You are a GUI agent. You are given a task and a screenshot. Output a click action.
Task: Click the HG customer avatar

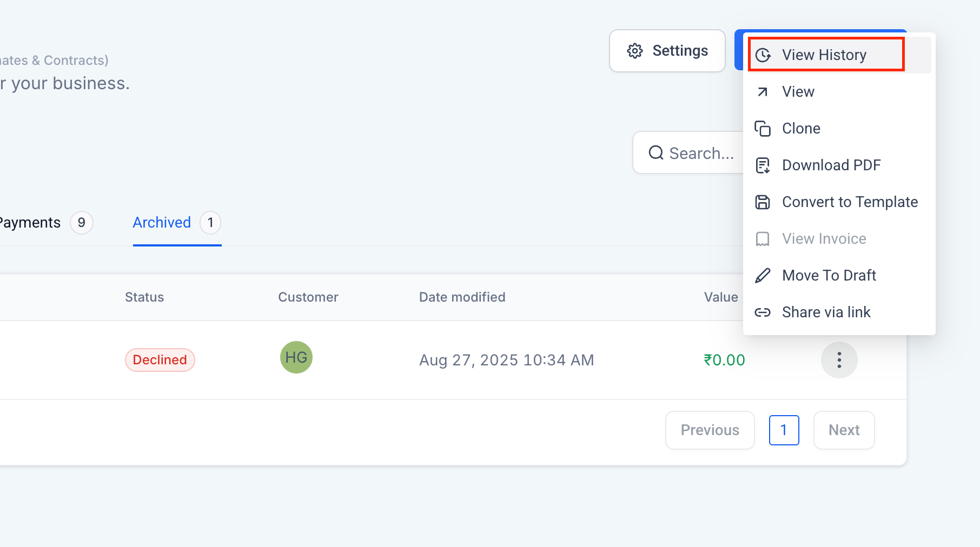pyautogui.click(x=296, y=357)
